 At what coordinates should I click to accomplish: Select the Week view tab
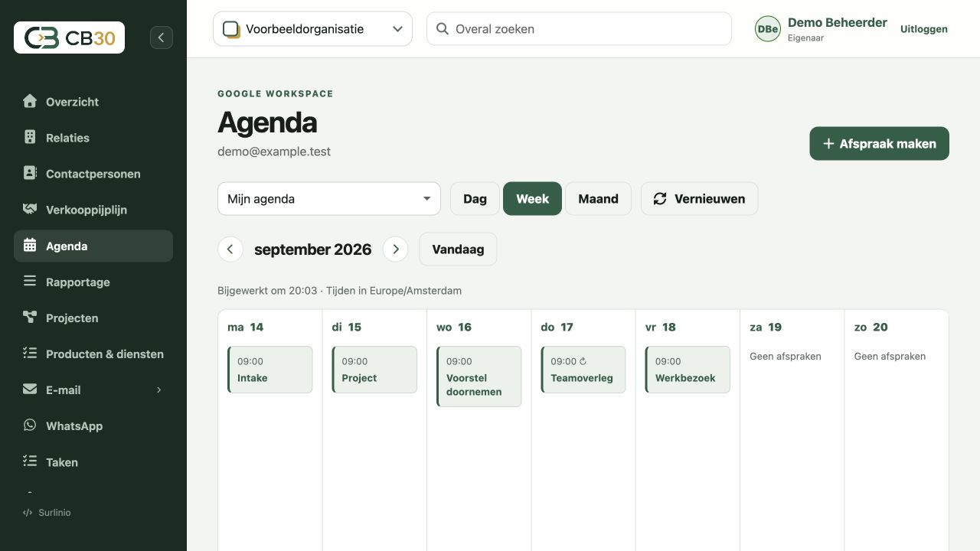(x=532, y=198)
